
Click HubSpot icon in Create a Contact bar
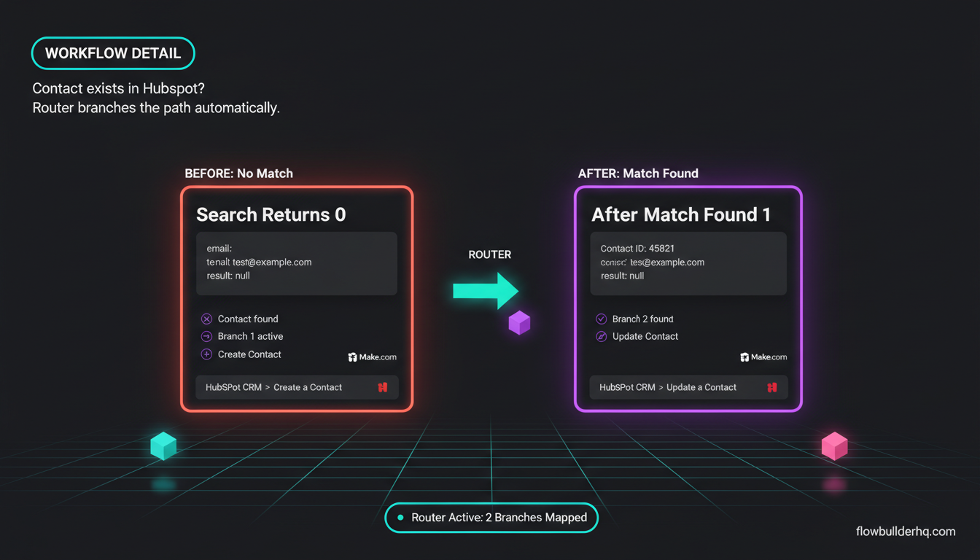tap(383, 387)
